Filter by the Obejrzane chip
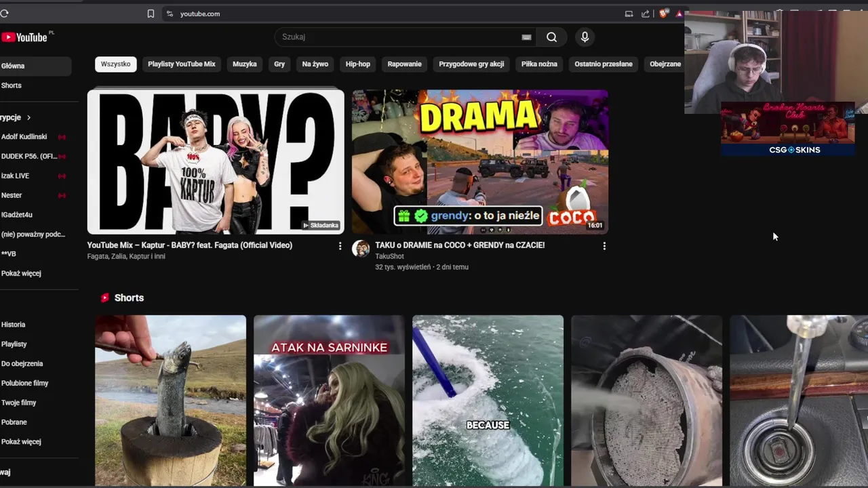This screenshot has width=868, height=488. pyautogui.click(x=665, y=64)
